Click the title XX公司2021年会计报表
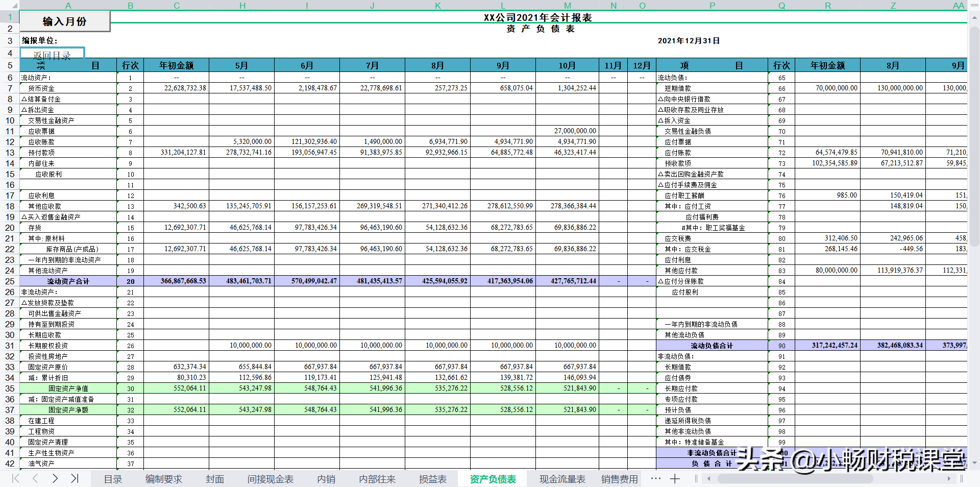Viewport: 980px width, 487px height. click(x=538, y=17)
